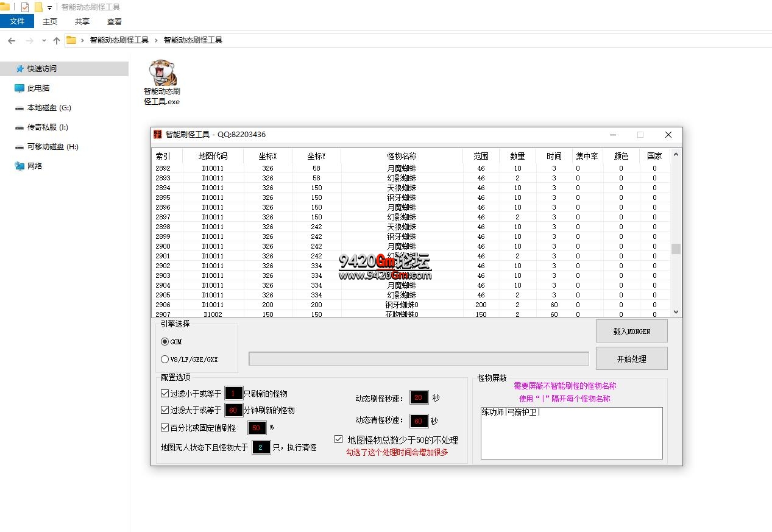The image size is (772, 532).
Task: Open the quick access toolbar customize dropdown
Action: tap(49, 8)
